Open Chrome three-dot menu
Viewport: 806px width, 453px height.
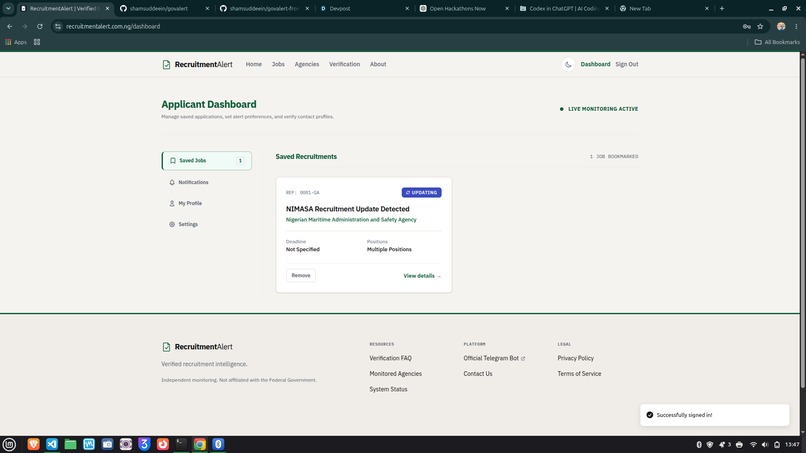796,26
